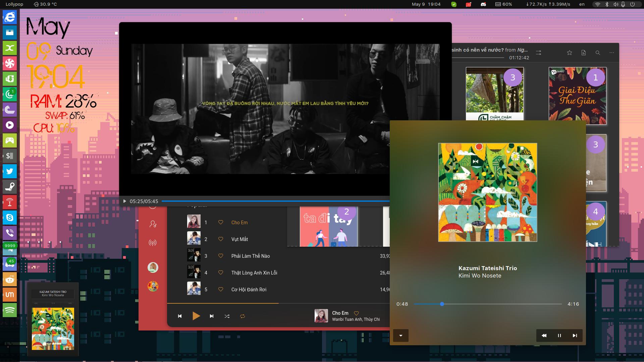Open the network speed indicator in top bar
This screenshot has width=644, height=362.
pos(548,4)
